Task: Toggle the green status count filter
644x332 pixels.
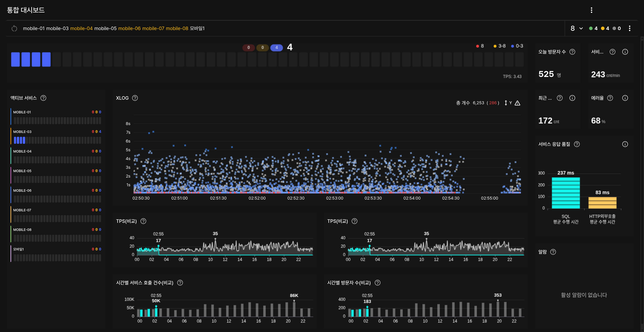Action: tap(593, 29)
